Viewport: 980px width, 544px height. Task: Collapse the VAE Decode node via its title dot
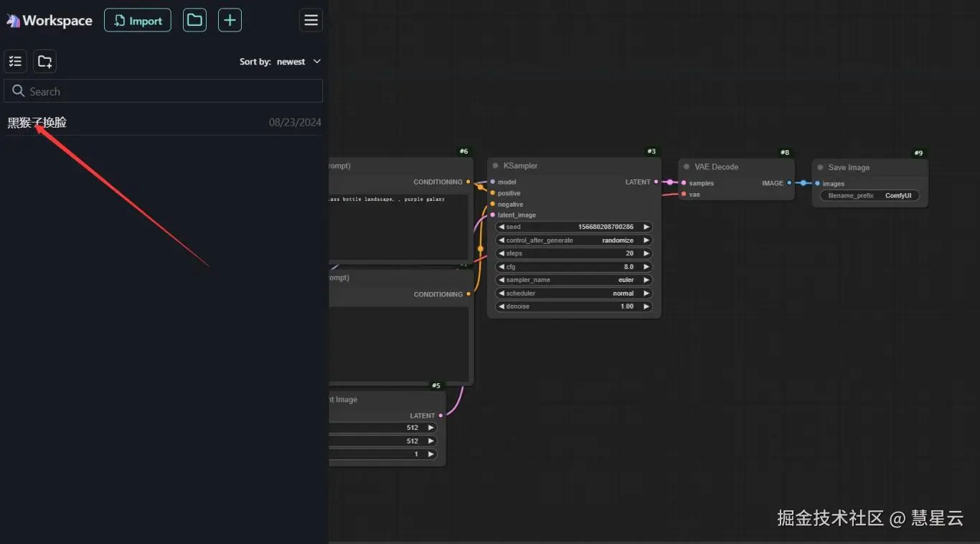(687, 167)
